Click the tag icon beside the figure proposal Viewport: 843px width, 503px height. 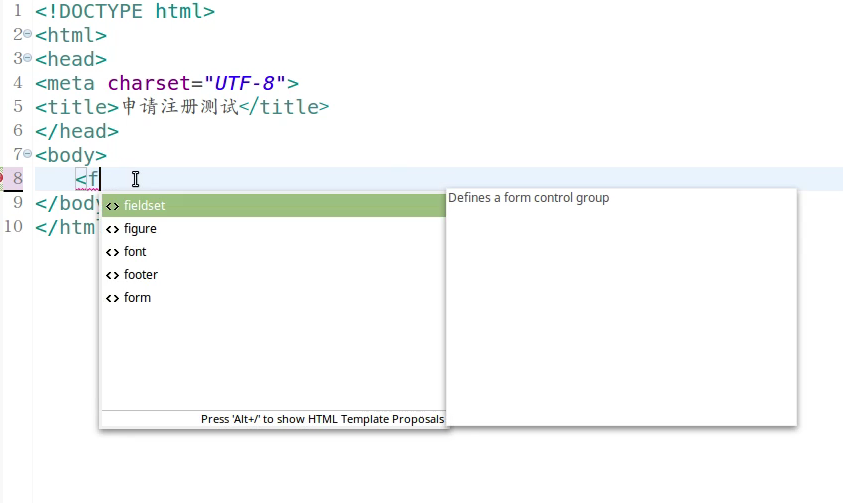click(x=112, y=229)
